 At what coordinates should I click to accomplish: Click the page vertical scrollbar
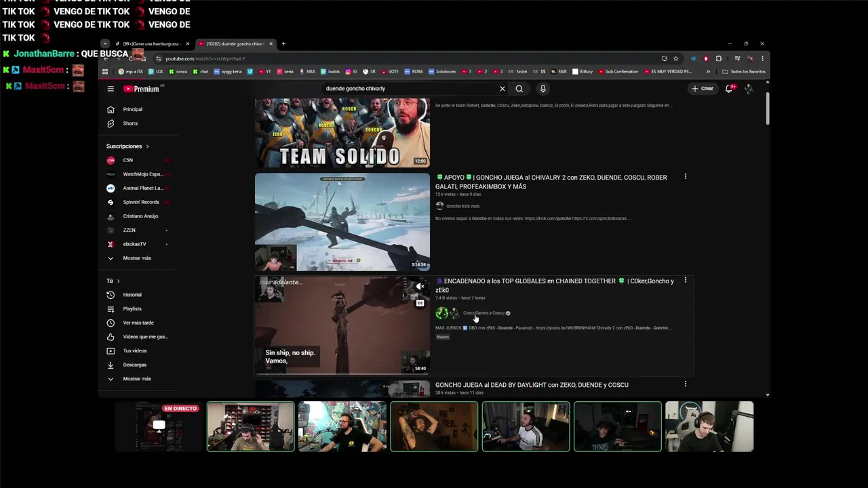[768, 108]
